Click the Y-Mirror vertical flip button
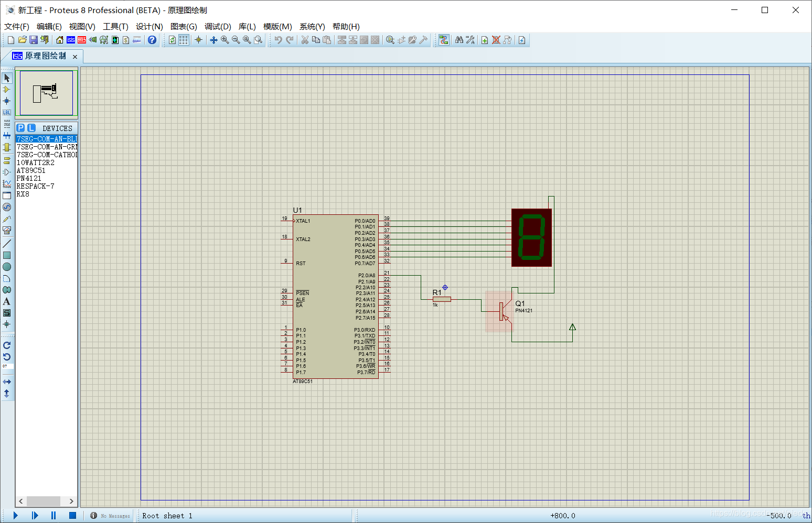This screenshot has width=812, height=523. tap(7, 394)
